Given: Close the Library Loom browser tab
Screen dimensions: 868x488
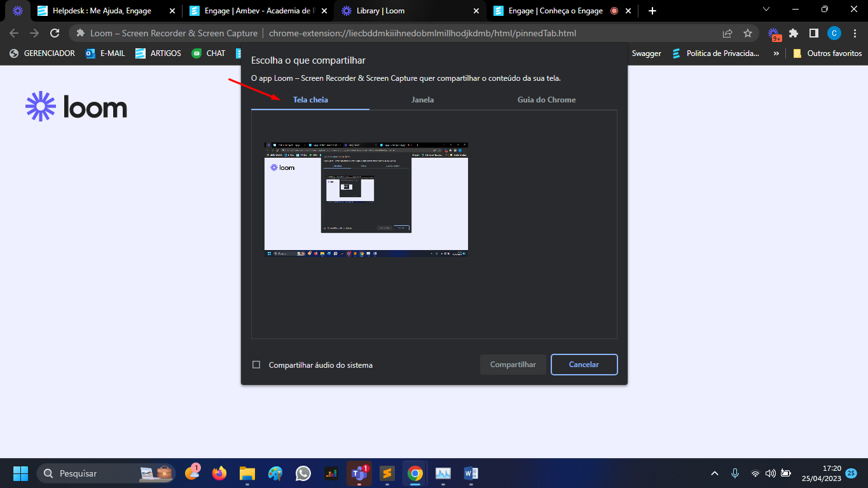Looking at the screenshot, I should [x=476, y=11].
